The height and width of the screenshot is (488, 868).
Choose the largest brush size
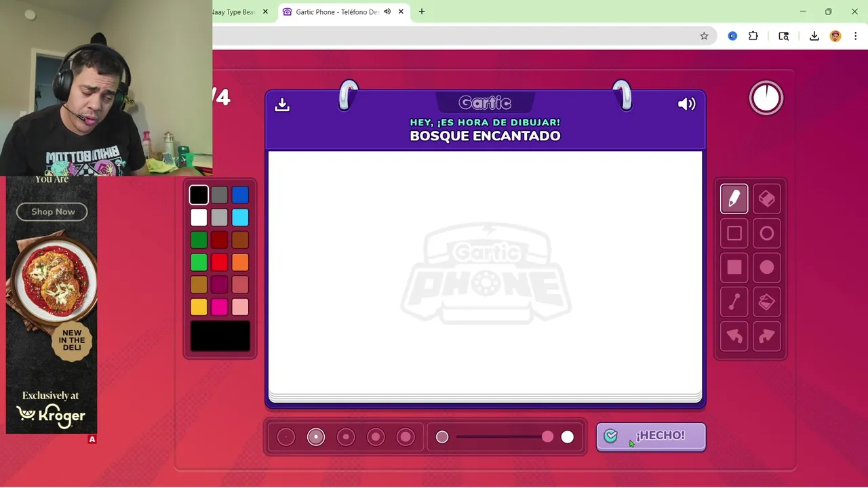[x=406, y=437]
